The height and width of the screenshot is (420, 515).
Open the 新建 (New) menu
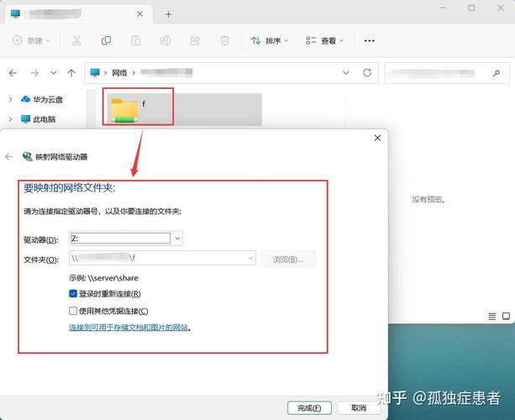click(x=31, y=40)
